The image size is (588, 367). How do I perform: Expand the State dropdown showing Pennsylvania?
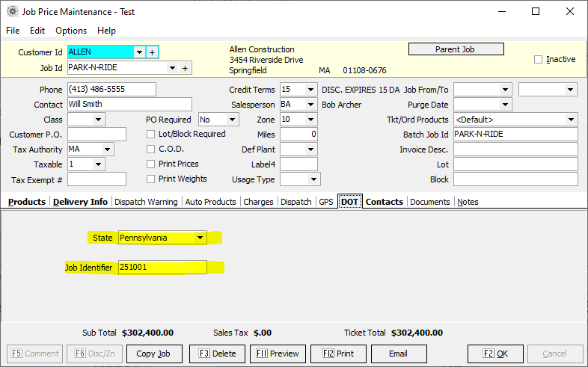click(x=200, y=238)
